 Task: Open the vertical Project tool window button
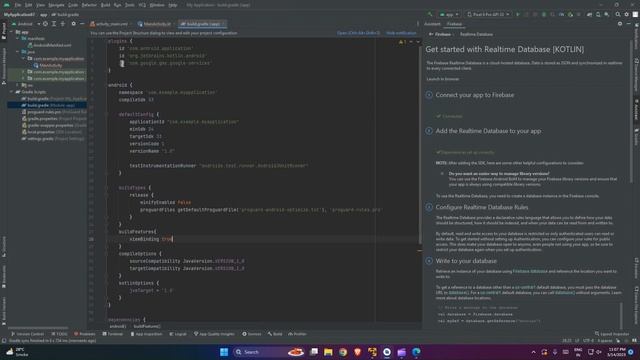4,31
